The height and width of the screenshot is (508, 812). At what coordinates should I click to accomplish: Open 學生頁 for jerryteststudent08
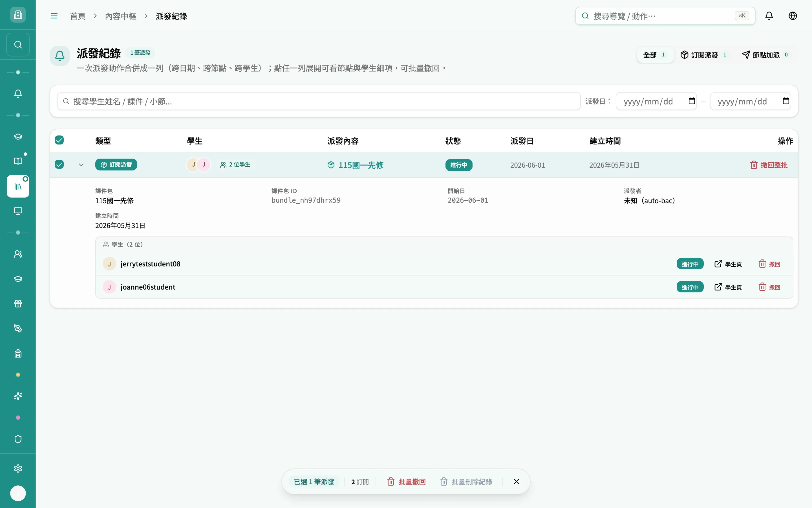tap(728, 264)
